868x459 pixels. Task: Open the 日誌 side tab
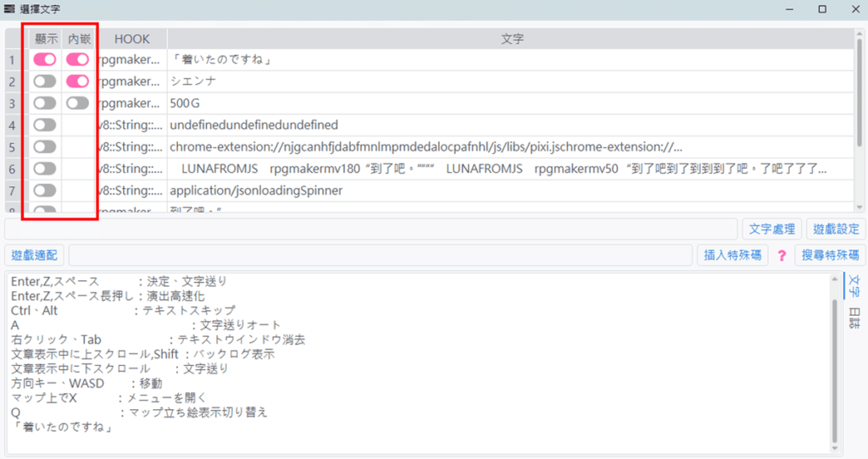pyautogui.click(x=854, y=318)
